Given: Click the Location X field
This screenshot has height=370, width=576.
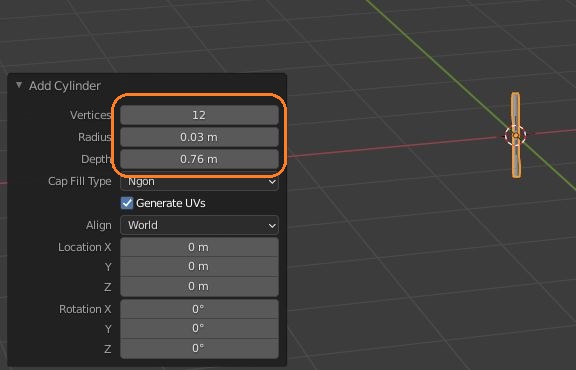Looking at the screenshot, I should tap(199, 247).
